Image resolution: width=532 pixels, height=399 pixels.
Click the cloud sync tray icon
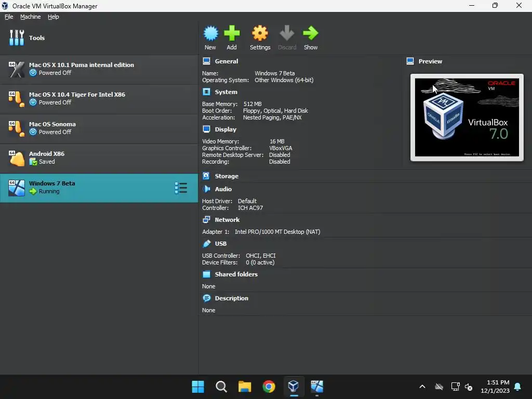click(439, 387)
